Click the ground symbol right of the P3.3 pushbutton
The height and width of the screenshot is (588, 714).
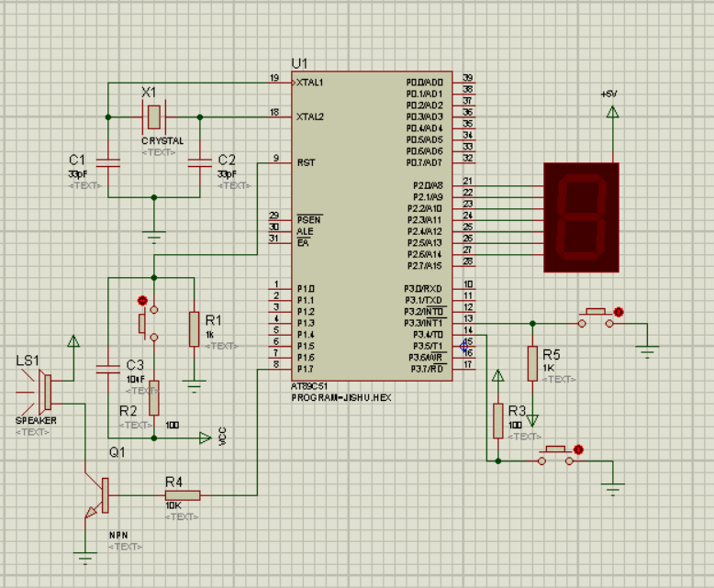[x=647, y=352]
